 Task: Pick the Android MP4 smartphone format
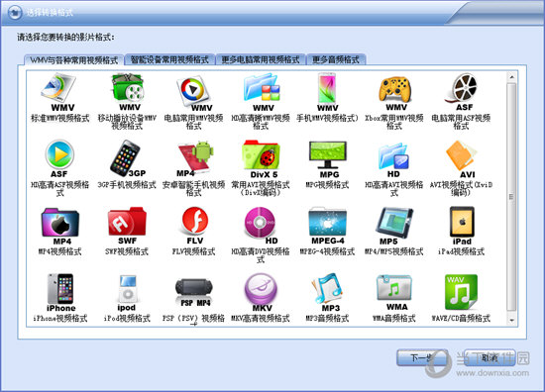pos(193,158)
